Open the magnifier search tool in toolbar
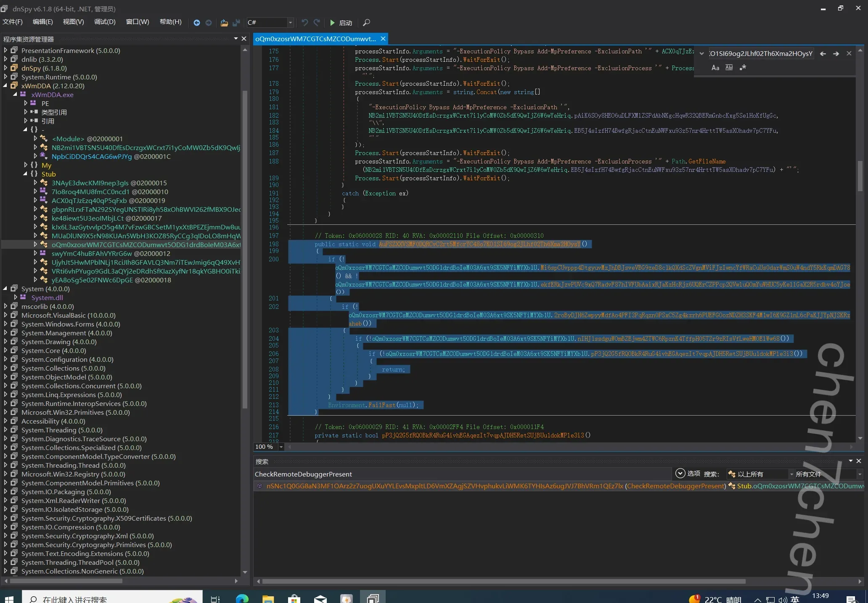This screenshot has height=603, width=868. pos(366,23)
